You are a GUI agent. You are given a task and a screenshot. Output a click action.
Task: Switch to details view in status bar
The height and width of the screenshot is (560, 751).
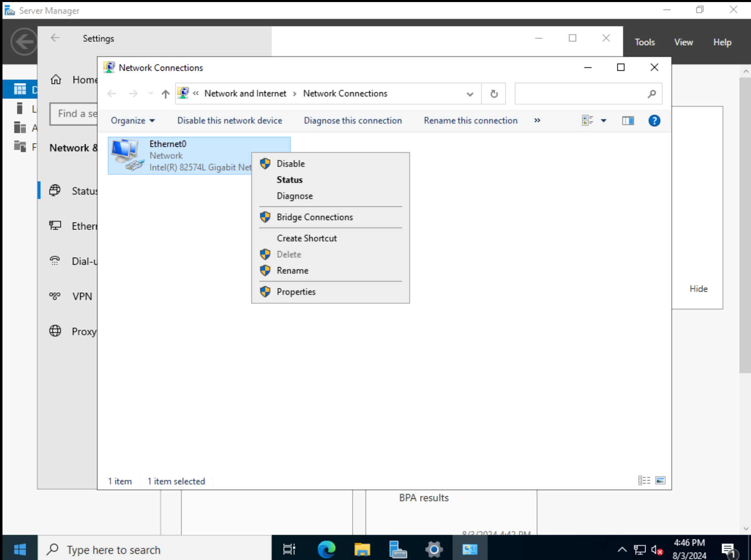(x=644, y=480)
